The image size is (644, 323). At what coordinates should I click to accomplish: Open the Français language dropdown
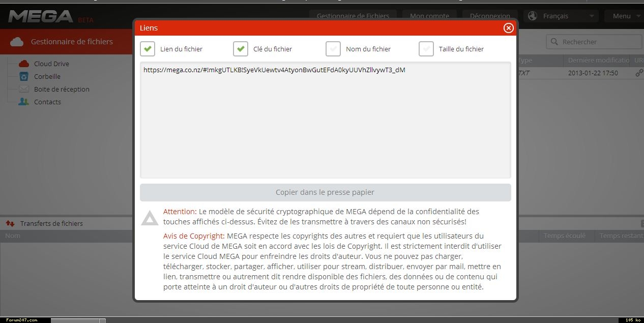(x=561, y=16)
